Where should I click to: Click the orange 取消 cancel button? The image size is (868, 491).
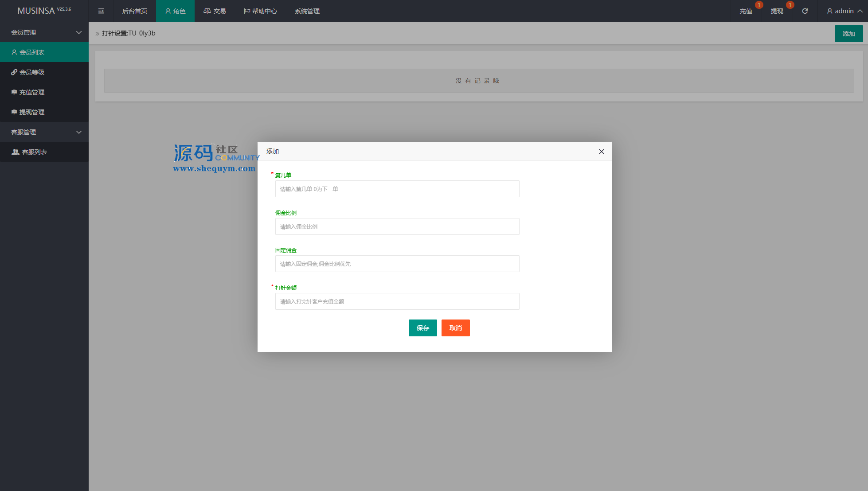[x=455, y=328]
